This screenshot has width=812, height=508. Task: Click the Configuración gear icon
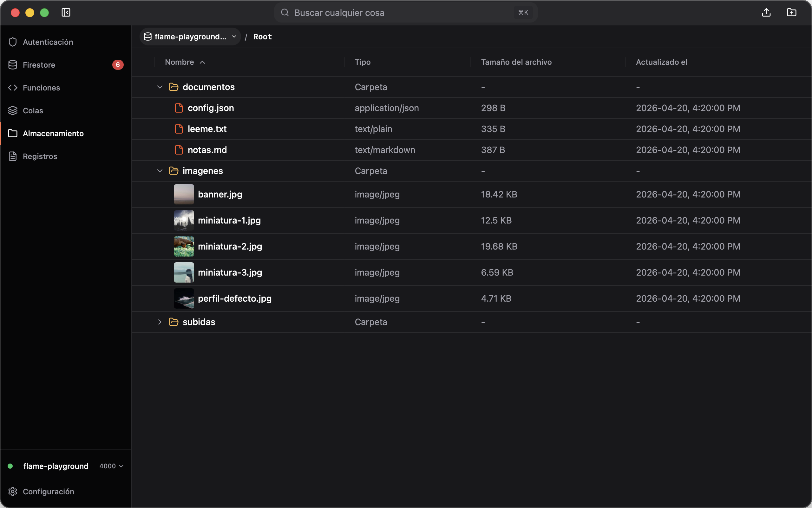[13, 491]
